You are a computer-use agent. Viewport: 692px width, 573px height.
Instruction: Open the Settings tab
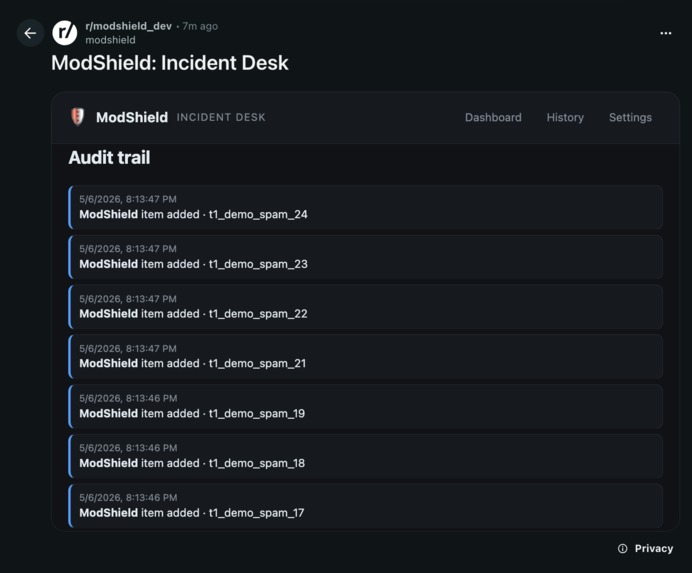coord(630,117)
